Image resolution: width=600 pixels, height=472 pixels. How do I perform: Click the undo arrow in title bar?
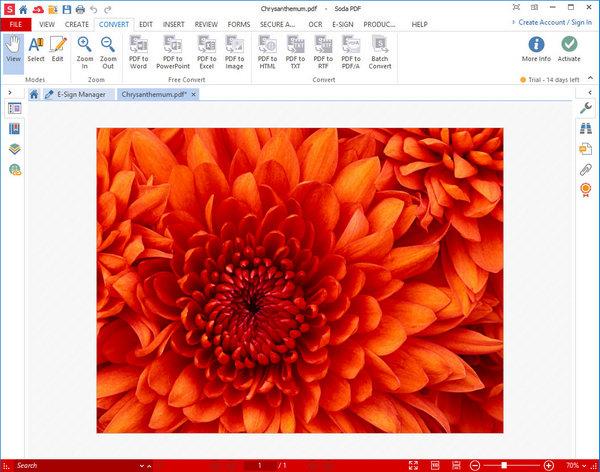(x=94, y=9)
